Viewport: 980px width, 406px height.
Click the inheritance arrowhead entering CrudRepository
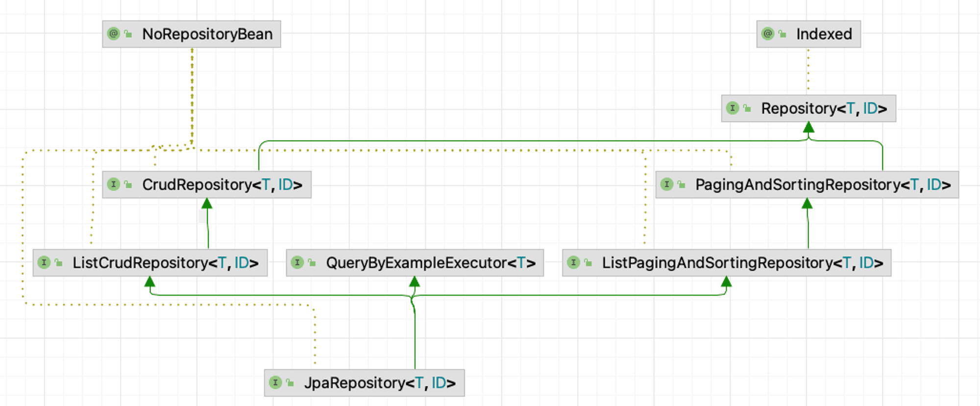(207, 203)
